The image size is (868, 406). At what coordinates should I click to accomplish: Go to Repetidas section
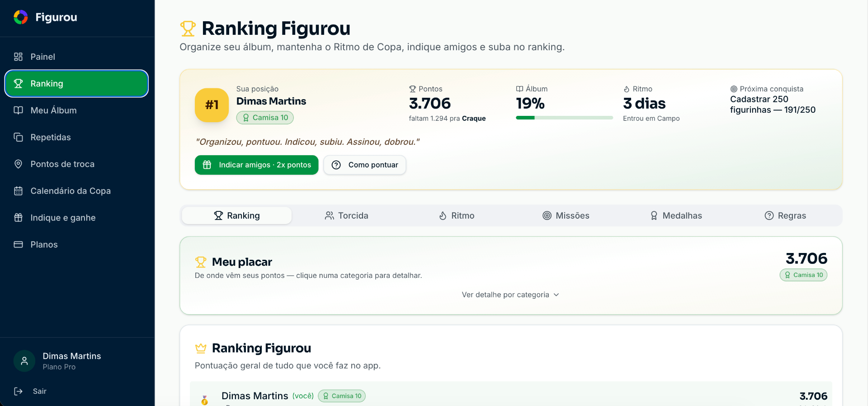tap(76, 137)
